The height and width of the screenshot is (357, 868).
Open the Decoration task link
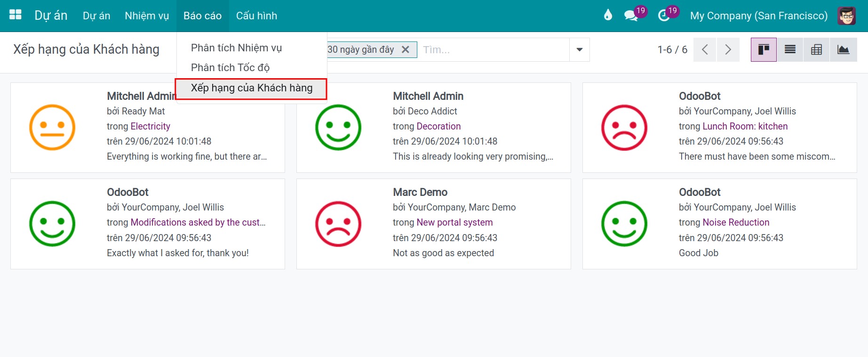pyautogui.click(x=438, y=126)
